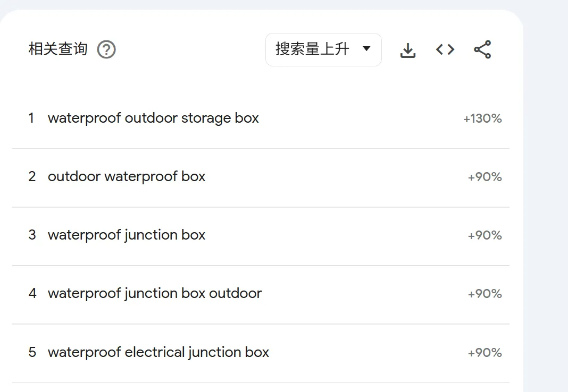
Task: Click the "waterproof junction box" query
Action: click(x=127, y=235)
